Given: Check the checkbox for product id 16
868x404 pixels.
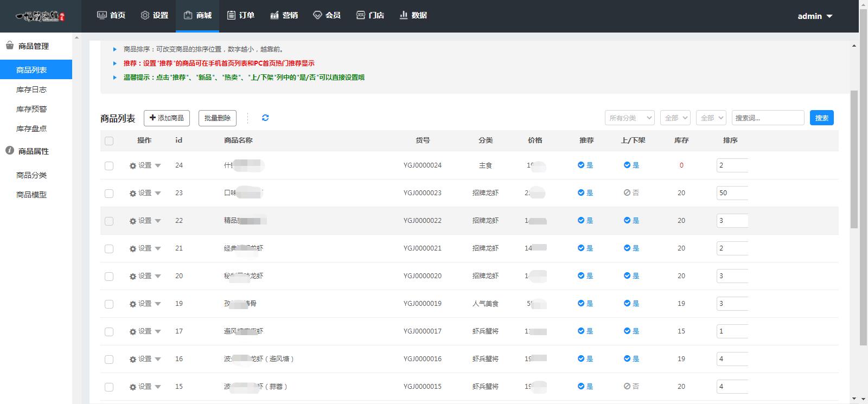Looking at the screenshot, I should (x=109, y=360).
